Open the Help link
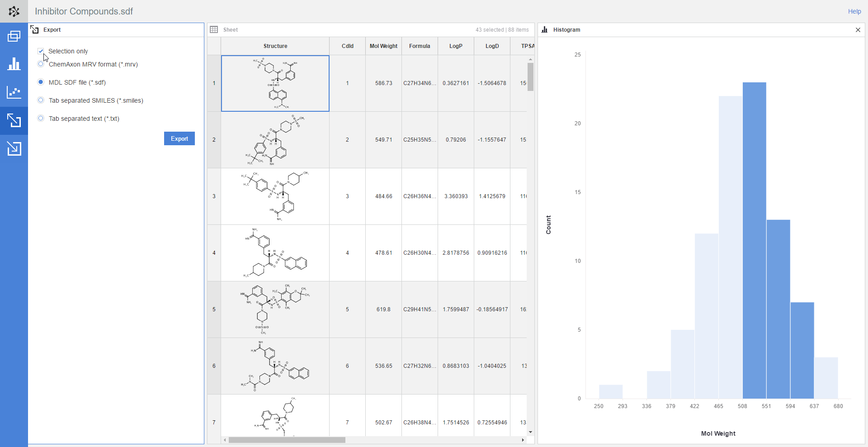The image size is (868, 447). (854, 11)
